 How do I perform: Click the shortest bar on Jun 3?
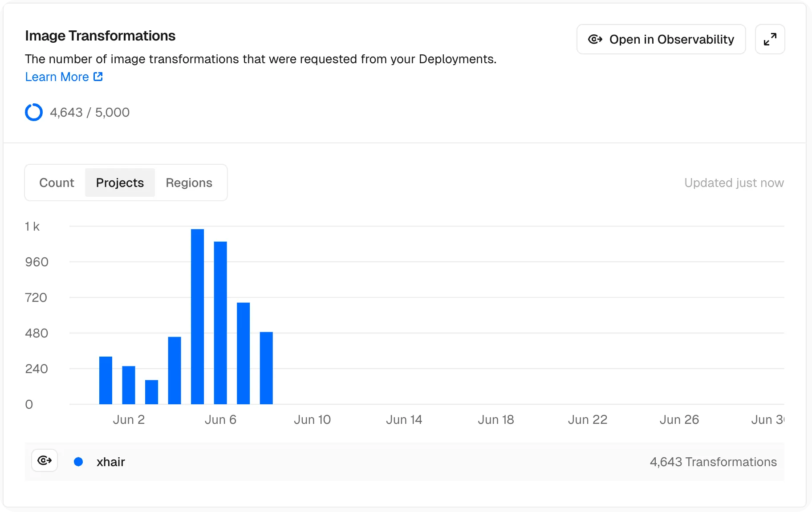(151, 392)
